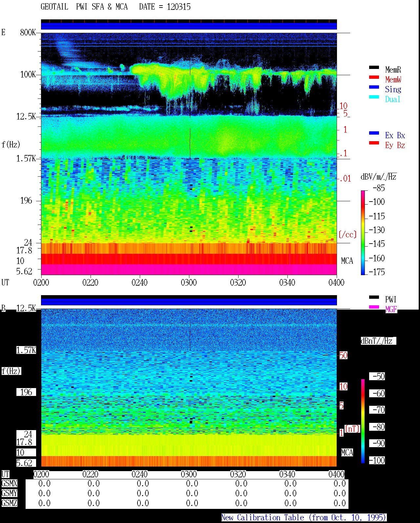Click the blue Ex Bx legend swatch
420x523 pixels.
click(374, 133)
